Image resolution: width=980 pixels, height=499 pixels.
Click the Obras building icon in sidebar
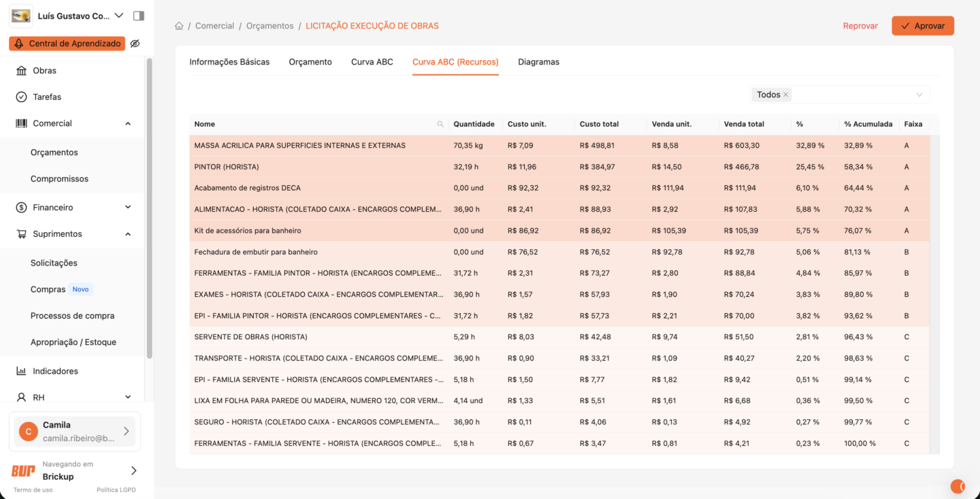[21, 71]
